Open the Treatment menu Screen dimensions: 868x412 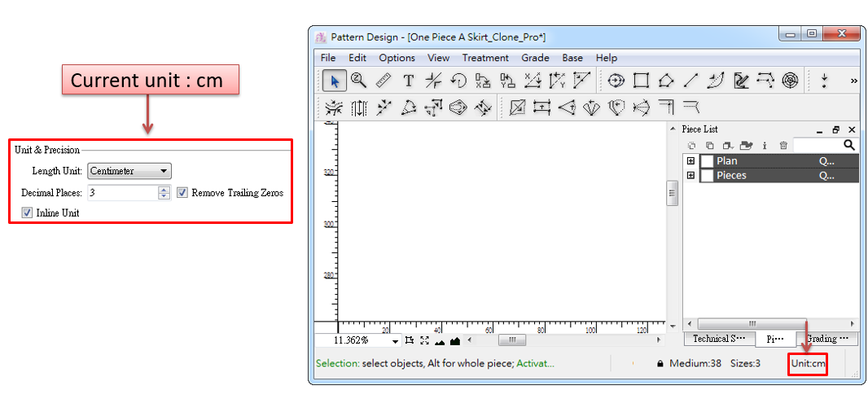(x=485, y=58)
